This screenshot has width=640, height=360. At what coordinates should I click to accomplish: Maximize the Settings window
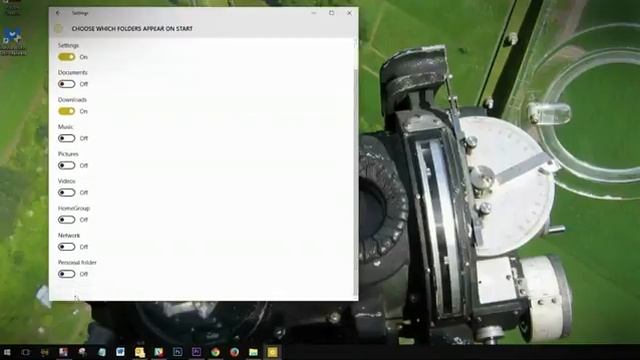tap(331, 13)
